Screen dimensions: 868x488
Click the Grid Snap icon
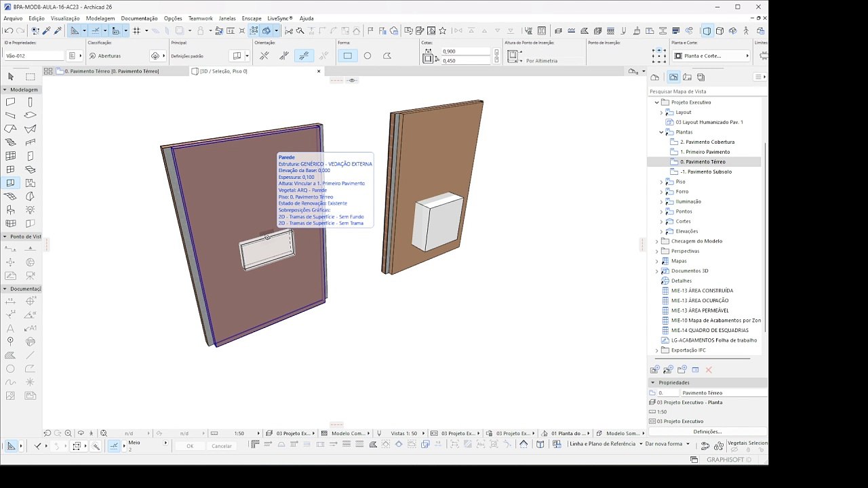137,30
